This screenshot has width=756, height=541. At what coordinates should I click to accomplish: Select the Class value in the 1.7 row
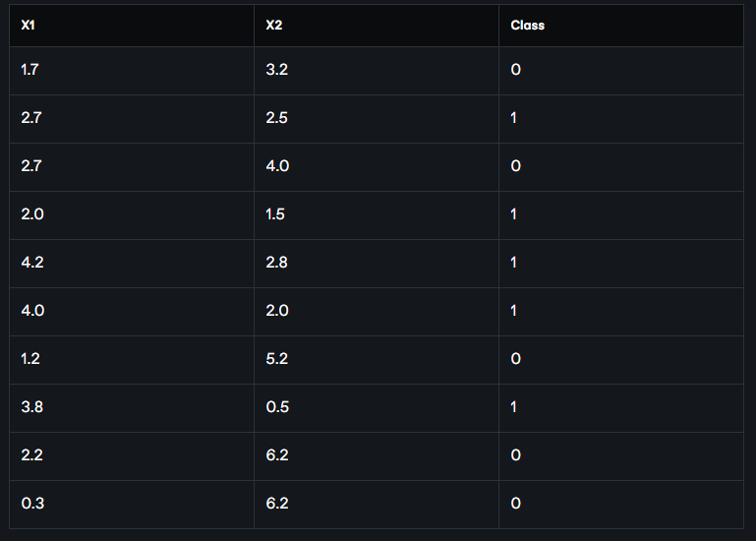tap(515, 70)
